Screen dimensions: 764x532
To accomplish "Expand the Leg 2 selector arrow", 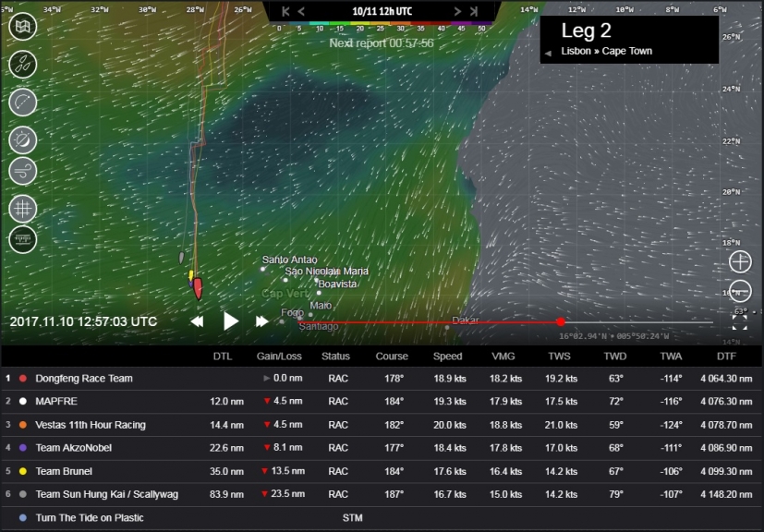I will [548, 53].
